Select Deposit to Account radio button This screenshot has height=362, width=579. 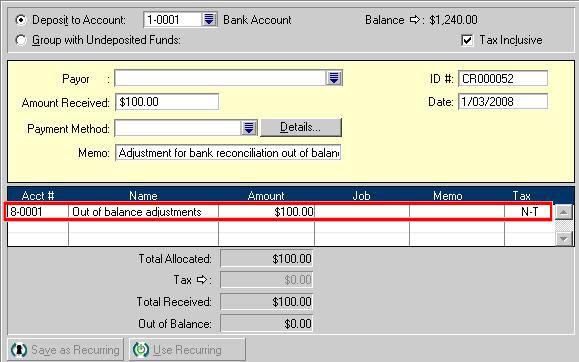click(21, 20)
